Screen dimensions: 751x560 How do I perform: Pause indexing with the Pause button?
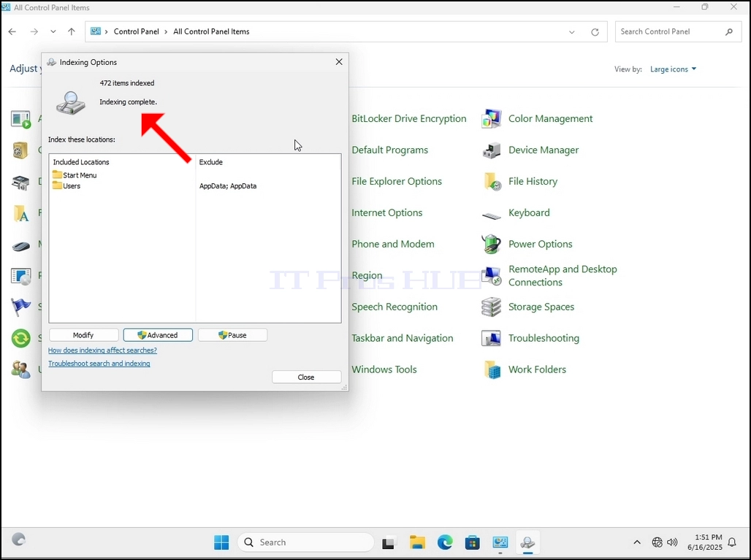[232, 335]
